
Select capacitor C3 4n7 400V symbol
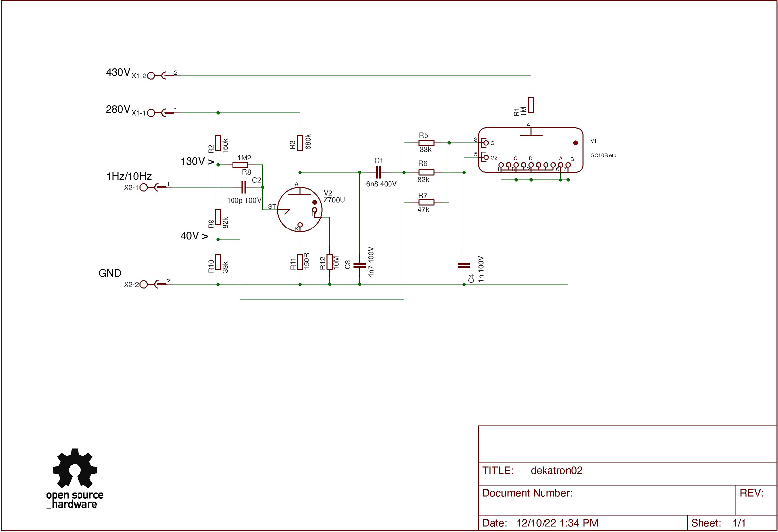coord(359,265)
